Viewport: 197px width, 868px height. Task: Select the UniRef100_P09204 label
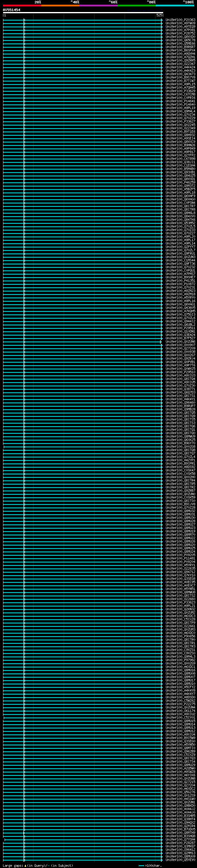click(x=180, y=562)
